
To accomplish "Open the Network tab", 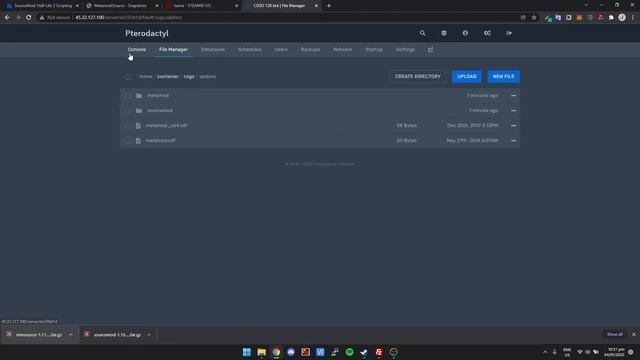I will (x=342, y=50).
